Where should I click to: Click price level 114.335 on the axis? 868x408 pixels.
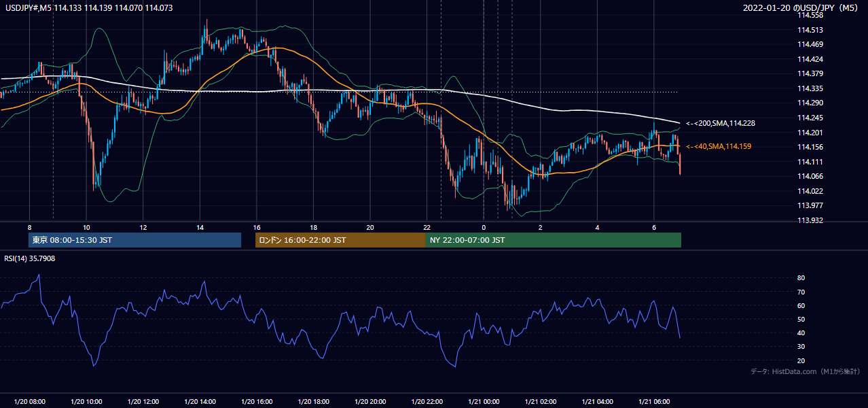point(810,88)
